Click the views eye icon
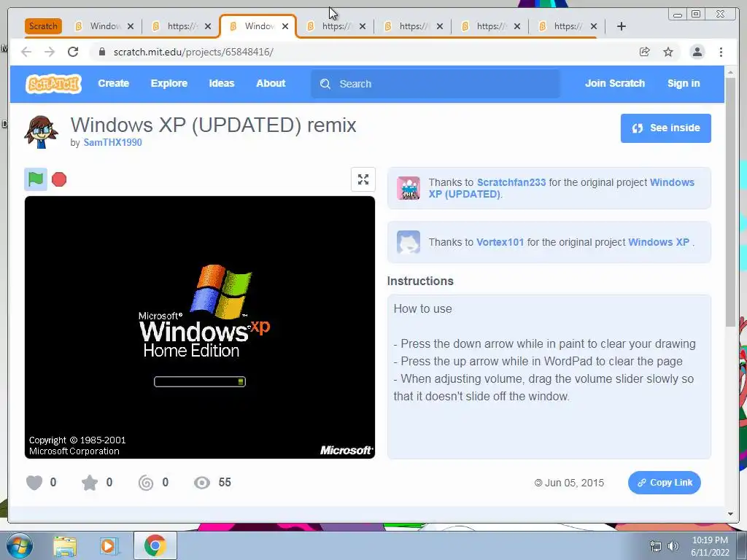This screenshot has height=560, width=747. (202, 483)
